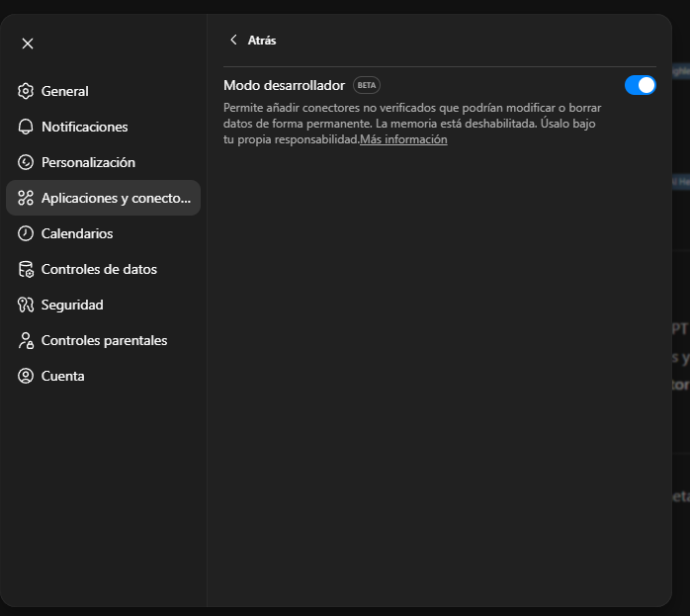
Task: Select Aplicaciones y conecto... in sidebar
Action: pos(104,198)
